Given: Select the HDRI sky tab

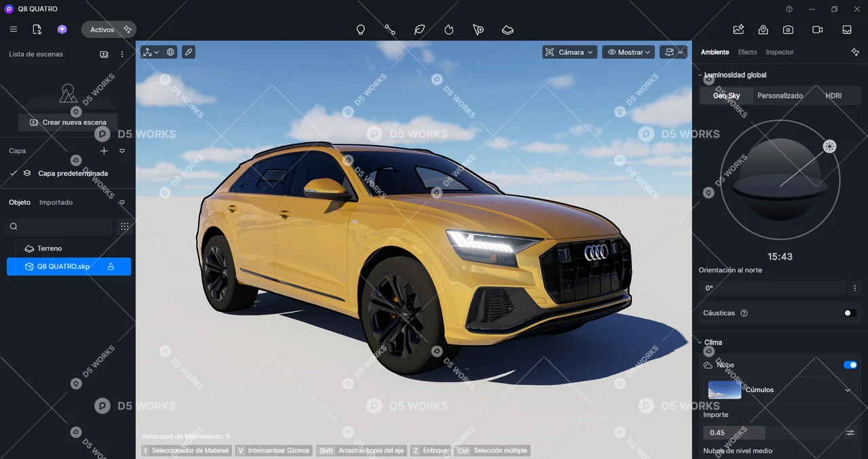Looking at the screenshot, I should pyautogui.click(x=833, y=96).
